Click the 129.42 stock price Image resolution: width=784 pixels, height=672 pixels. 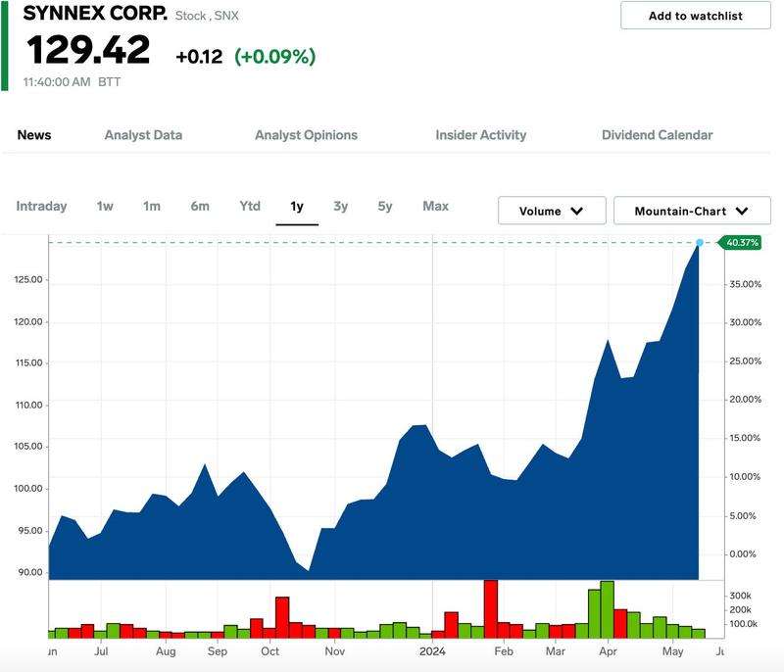pos(88,50)
